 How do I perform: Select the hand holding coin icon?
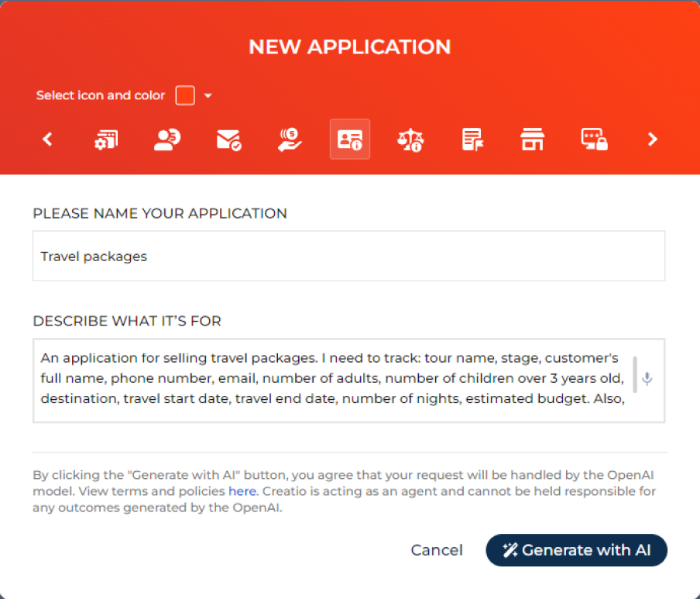(x=290, y=139)
